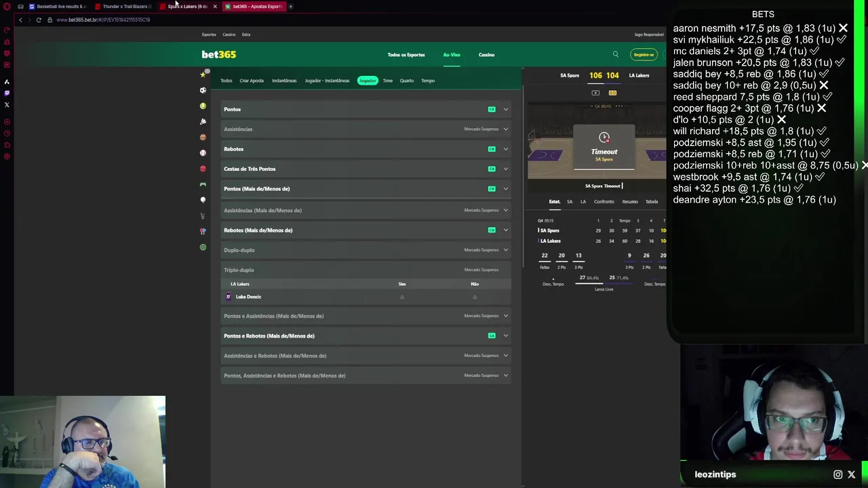
Task: Expand the Assistências market chevron
Action: pos(505,129)
